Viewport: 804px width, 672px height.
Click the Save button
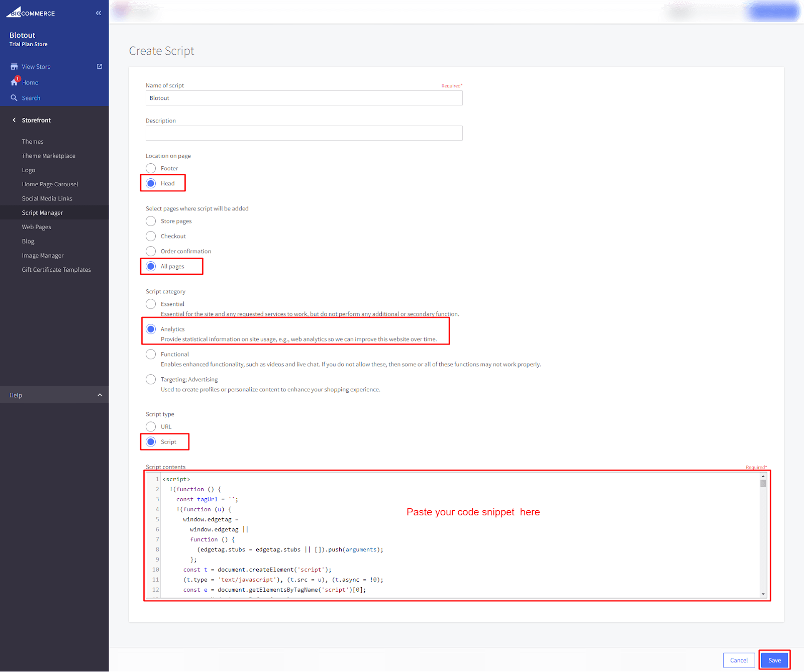774,660
